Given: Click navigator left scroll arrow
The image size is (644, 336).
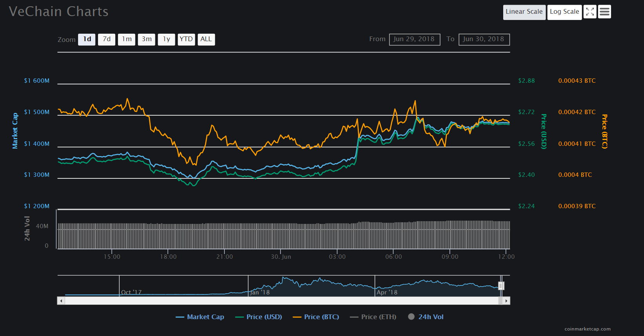Looking at the screenshot, I should [x=61, y=301].
